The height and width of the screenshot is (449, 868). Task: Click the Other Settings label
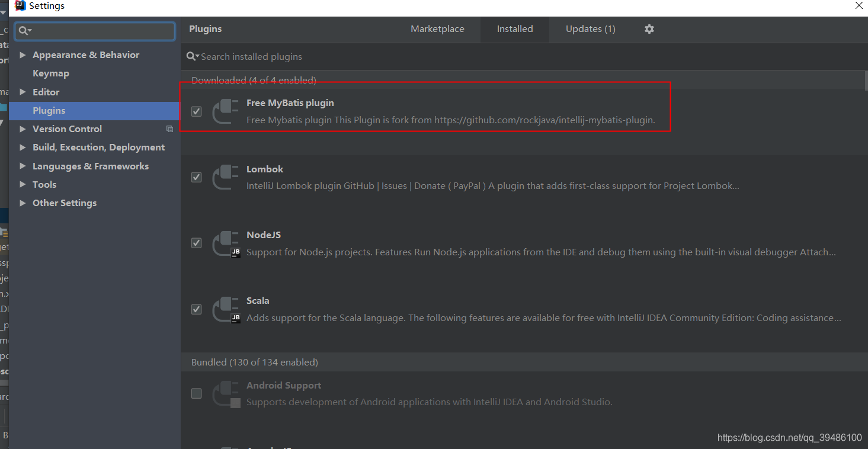[x=65, y=203]
